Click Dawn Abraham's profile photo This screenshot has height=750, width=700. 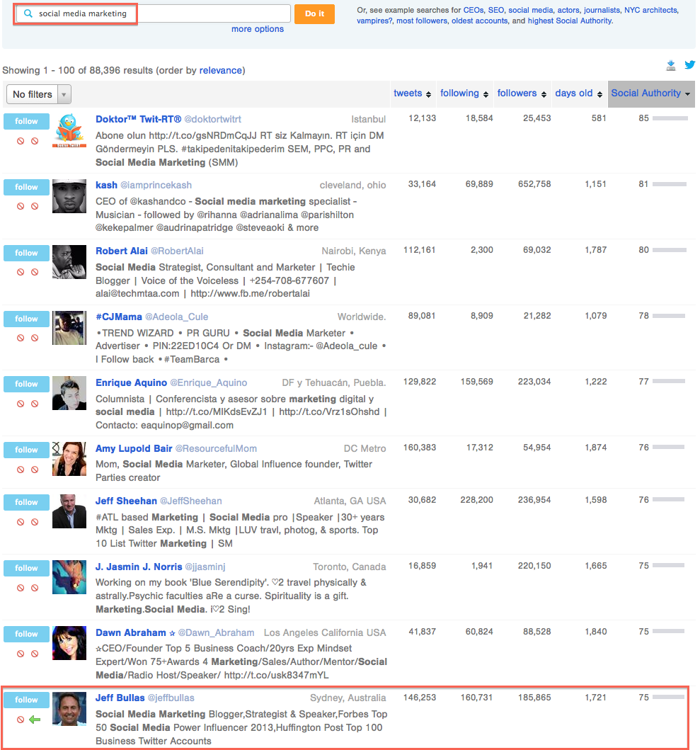(69, 643)
